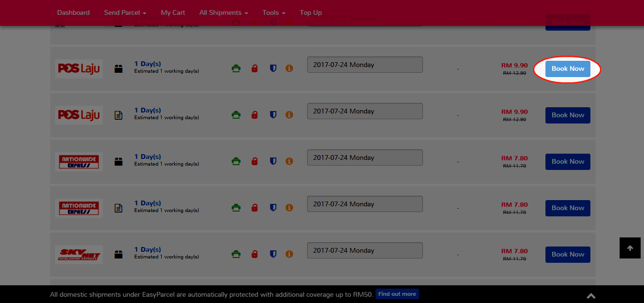This screenshot has height=303, width=644.
Task: Click the red lock icon in POS Laju parcel row
Action: coord(255,68)
